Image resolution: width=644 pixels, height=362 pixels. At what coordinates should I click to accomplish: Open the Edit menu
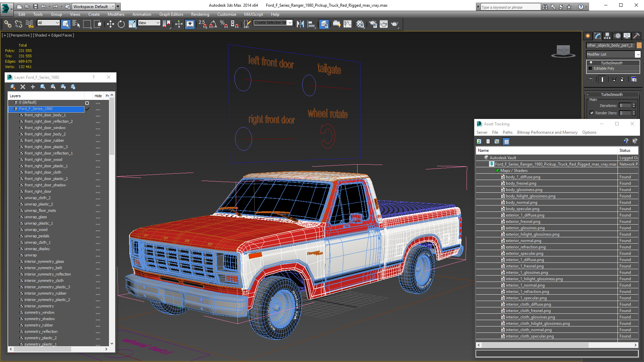pos(22,14)
